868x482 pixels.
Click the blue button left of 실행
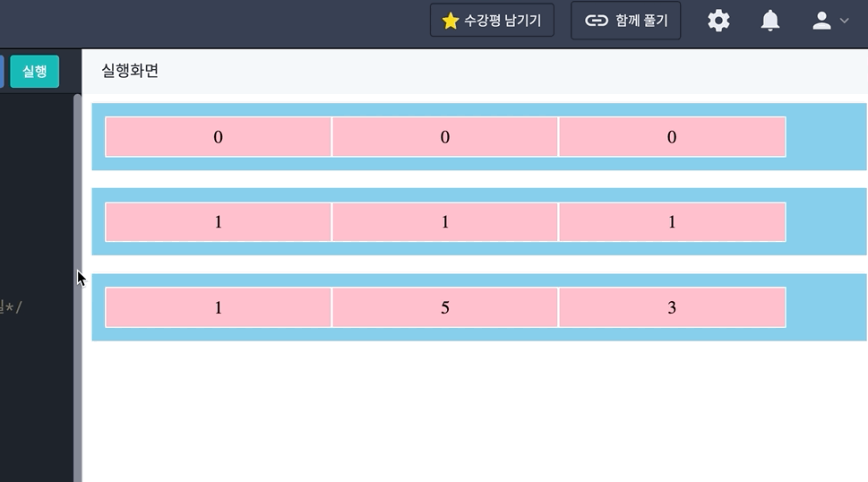point(1,71)
